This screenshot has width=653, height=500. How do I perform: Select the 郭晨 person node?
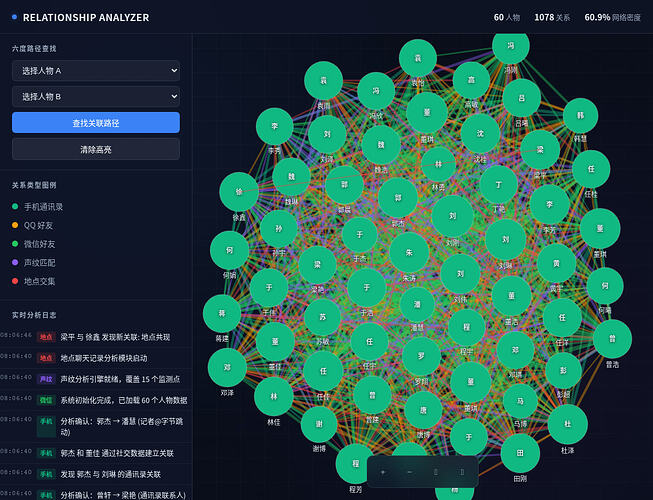tap(344, 185)
